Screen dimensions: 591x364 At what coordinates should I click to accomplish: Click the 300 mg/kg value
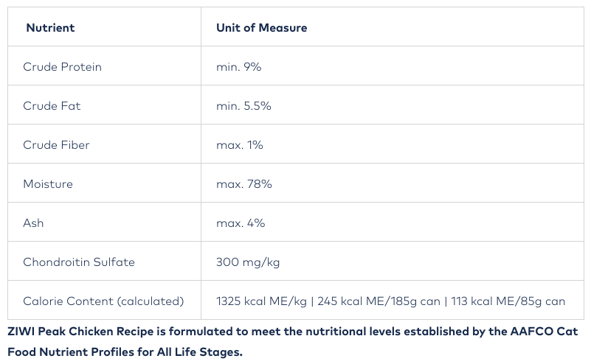click(x=248, y=262)
